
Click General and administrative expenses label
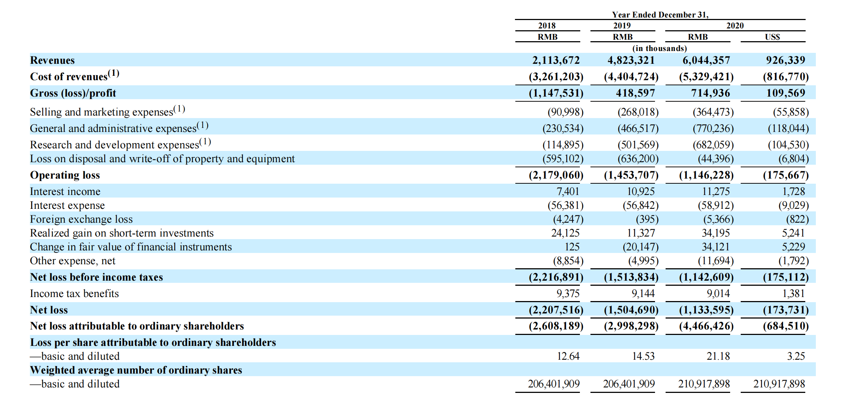click(x=113, y=128)
